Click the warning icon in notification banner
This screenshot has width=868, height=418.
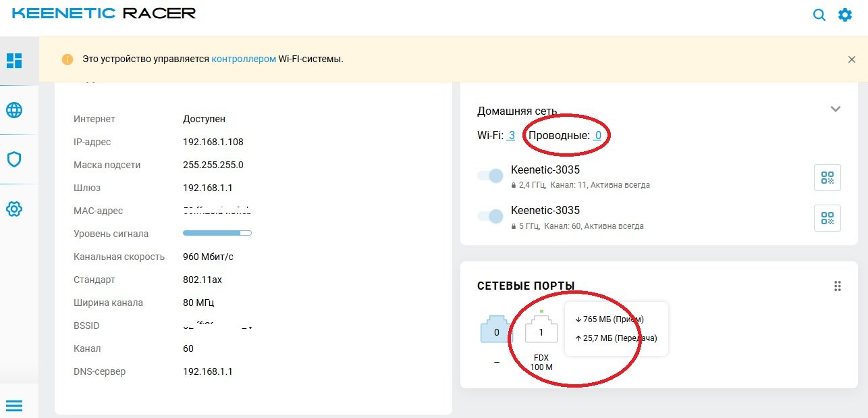pyautogui.click(x=67, y=59)
